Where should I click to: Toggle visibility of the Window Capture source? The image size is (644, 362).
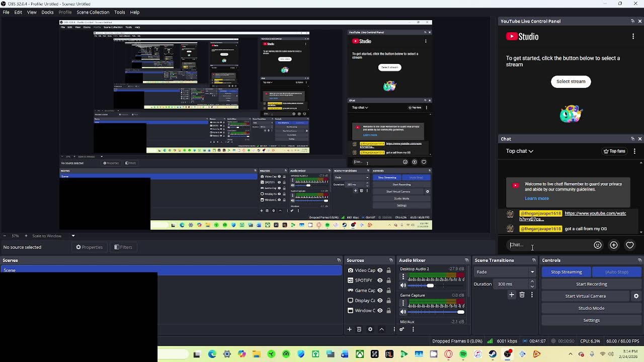click(380, 311)
